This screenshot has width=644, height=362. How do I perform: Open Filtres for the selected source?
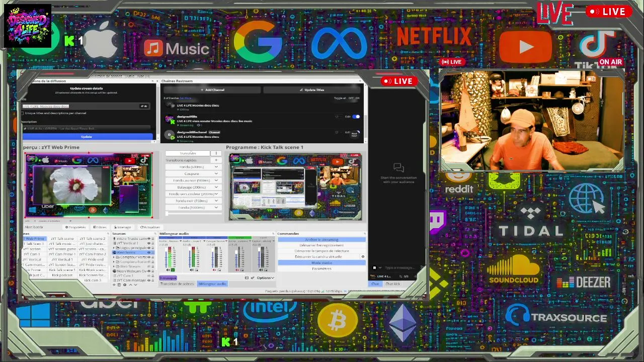coord(100,227)
